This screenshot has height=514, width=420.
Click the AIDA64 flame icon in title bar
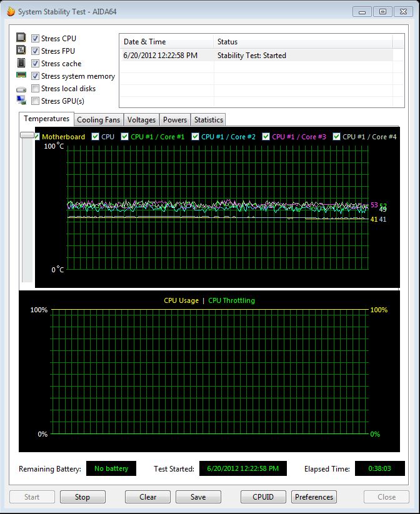pos(11,11)
